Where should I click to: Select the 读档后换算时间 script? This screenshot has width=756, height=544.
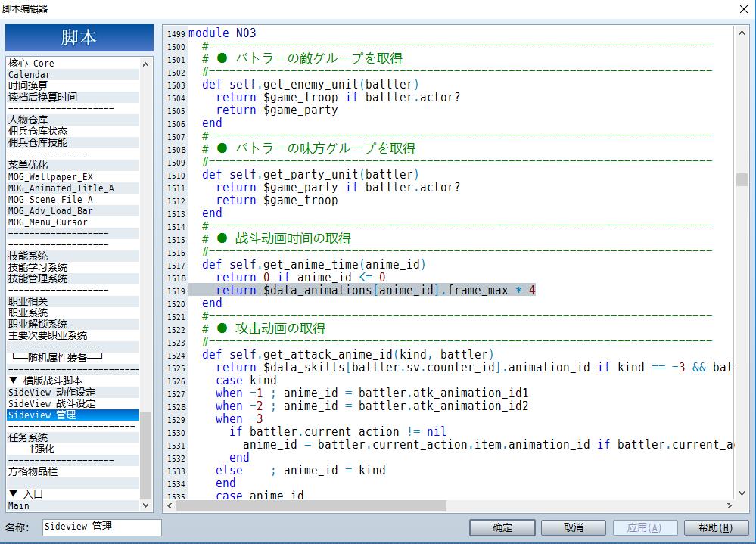click(x=73, y=98)
